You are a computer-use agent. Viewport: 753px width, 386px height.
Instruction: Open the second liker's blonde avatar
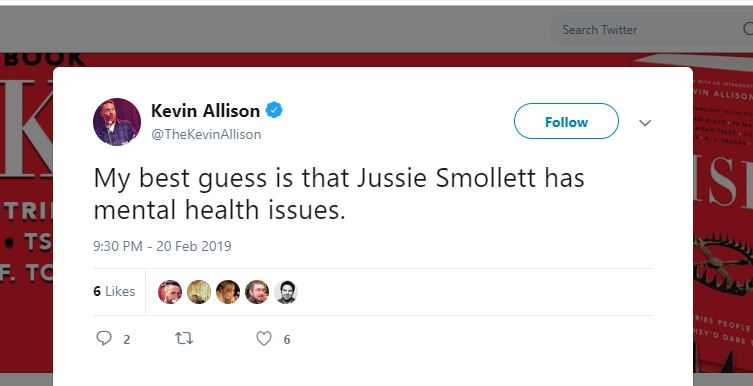pyautogui.click(x=199, y=292)
